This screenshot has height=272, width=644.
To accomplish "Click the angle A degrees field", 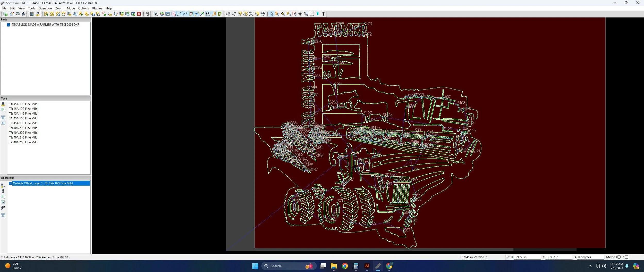I will click(x=591, y=257).
